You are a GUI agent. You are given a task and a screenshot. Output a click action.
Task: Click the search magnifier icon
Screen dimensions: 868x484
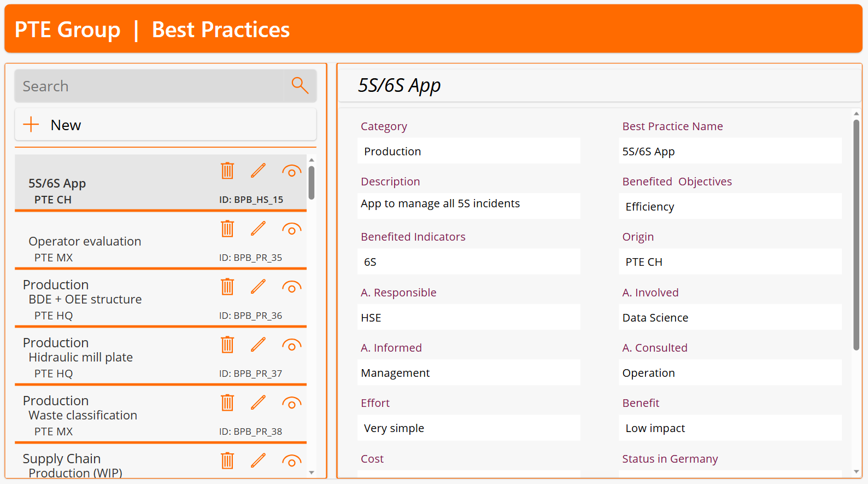click(x=300, y=85)
